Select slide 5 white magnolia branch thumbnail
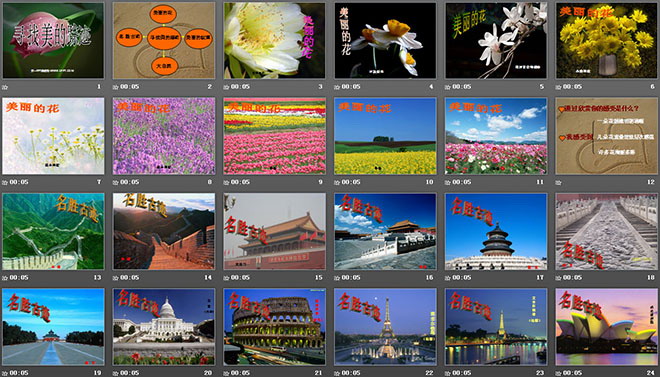 point(496,40)
